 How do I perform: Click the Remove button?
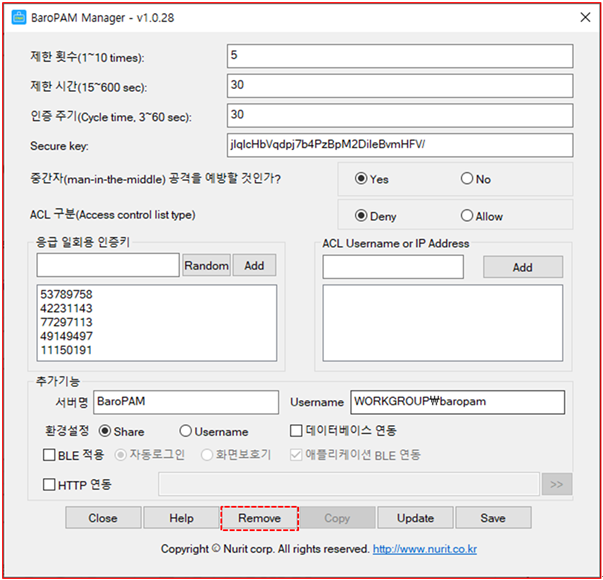pos(260,518)
